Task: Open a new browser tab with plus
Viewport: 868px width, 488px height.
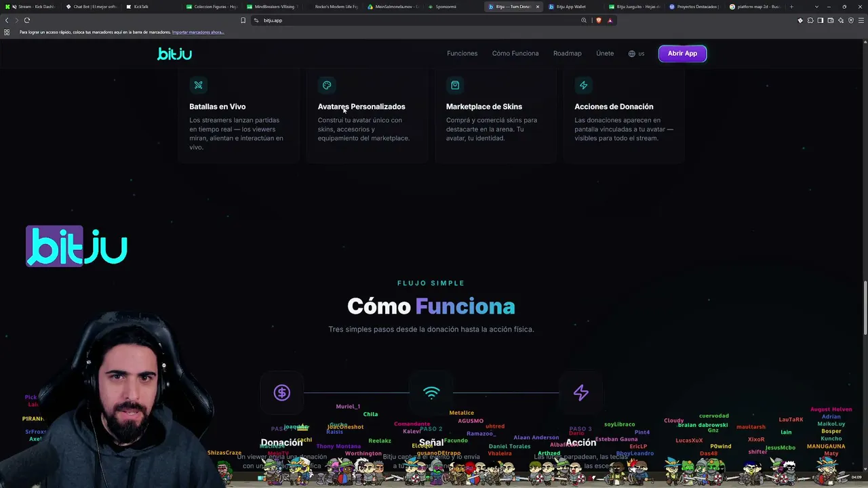Action: click(791, 7)
